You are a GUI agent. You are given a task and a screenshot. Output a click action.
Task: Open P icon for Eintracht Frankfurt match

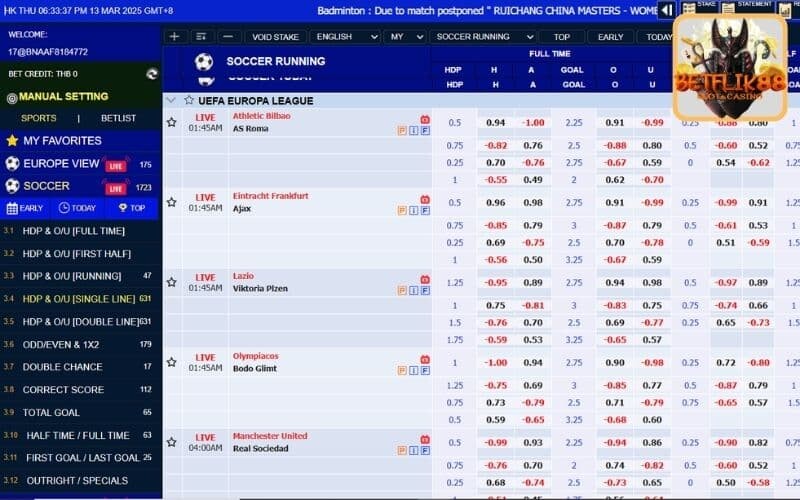pyautogui.click(x=402, y=211)
